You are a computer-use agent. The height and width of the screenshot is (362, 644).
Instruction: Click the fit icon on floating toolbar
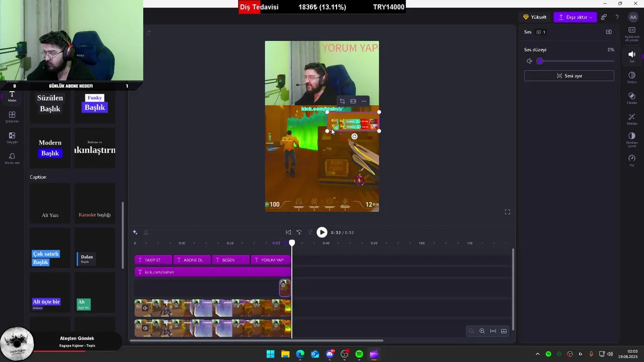click(x=353, y=101)
